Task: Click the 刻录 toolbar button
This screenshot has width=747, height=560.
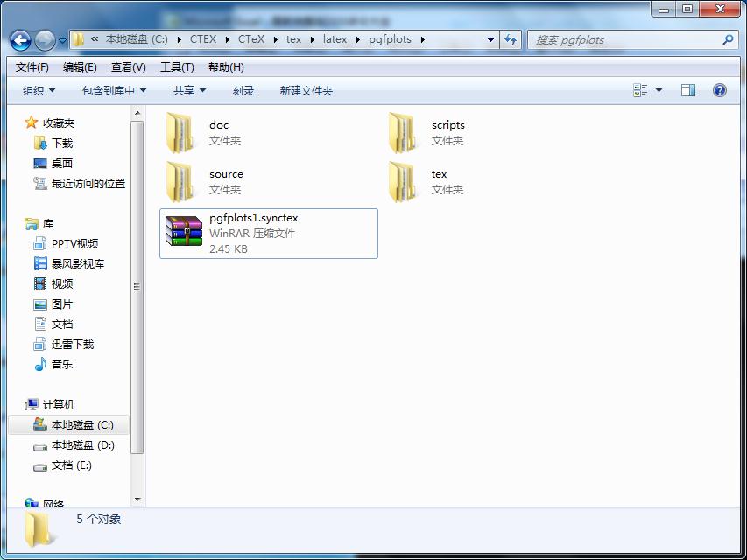Action: pos(243,90)
